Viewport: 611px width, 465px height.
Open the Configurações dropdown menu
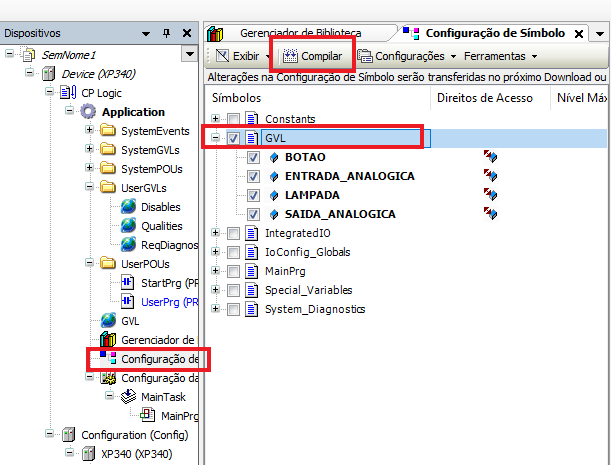pos(407,55)
